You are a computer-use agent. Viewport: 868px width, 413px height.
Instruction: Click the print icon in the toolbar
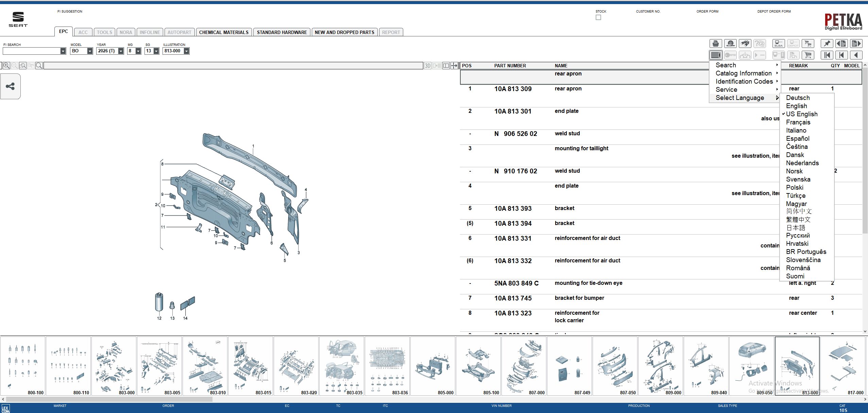pyautogui.click(x=715, y=44)
